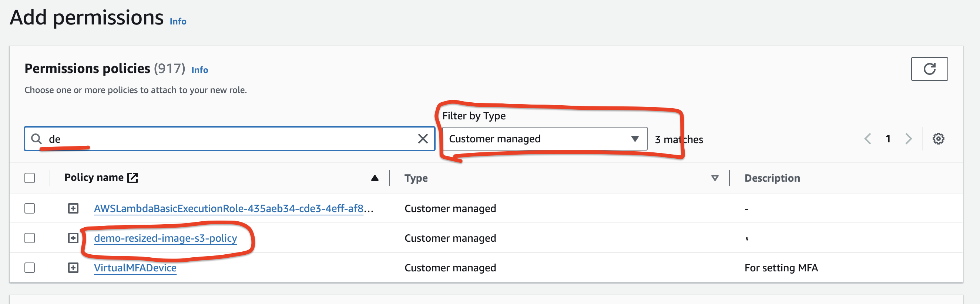The height and width of the screenshot is (304, 980).
Task: Go to next page of policies
Action: 909,139
